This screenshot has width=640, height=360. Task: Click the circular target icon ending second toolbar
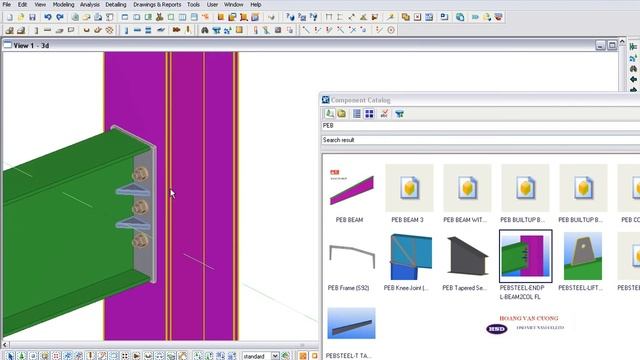pos(391,30)
